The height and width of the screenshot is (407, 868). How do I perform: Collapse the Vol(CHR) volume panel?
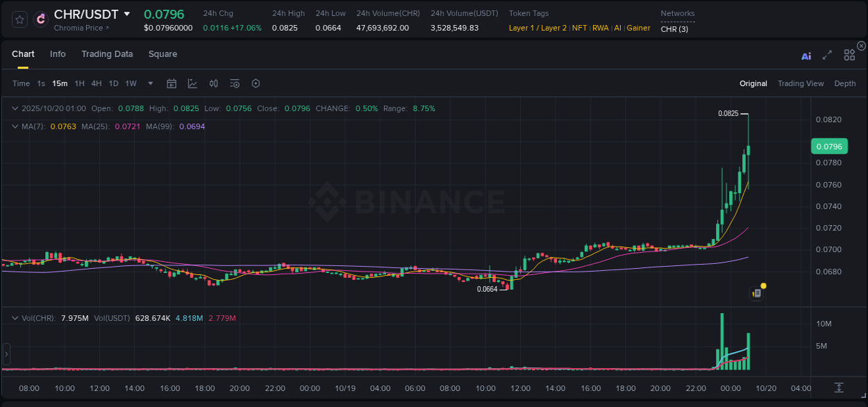15,317
